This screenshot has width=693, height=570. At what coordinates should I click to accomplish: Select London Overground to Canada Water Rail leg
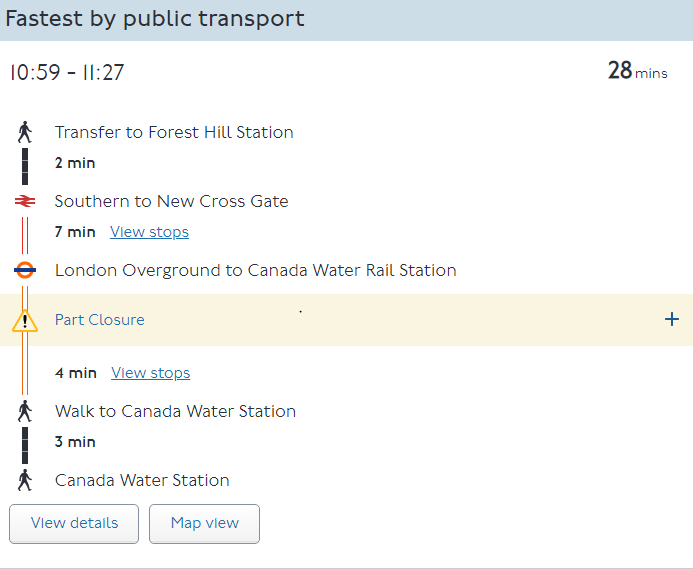coord(255,270)
